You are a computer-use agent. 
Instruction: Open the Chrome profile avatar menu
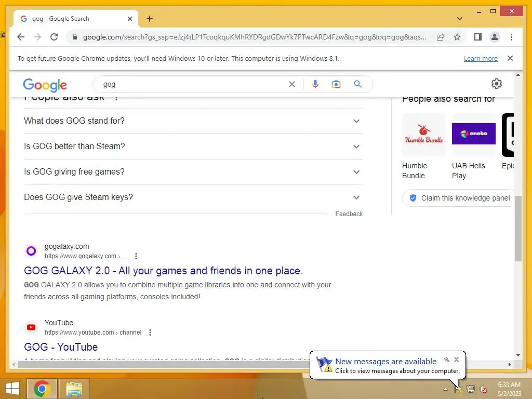point(495,37)
